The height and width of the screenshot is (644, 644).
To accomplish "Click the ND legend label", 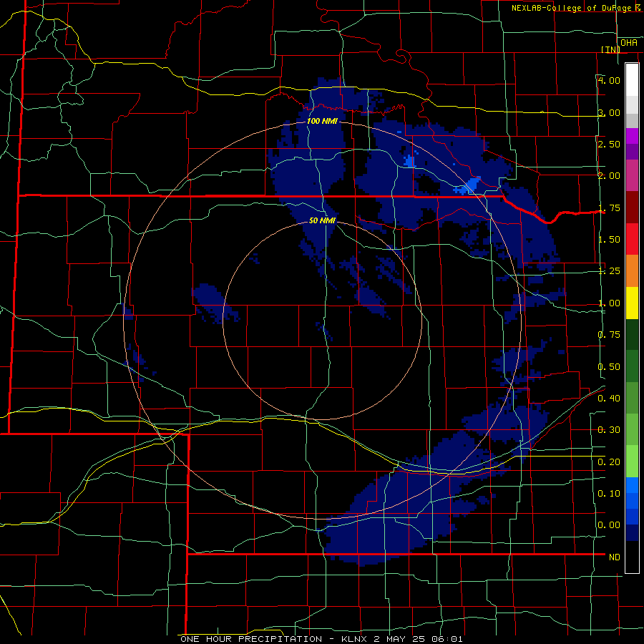I will [615, 557].
